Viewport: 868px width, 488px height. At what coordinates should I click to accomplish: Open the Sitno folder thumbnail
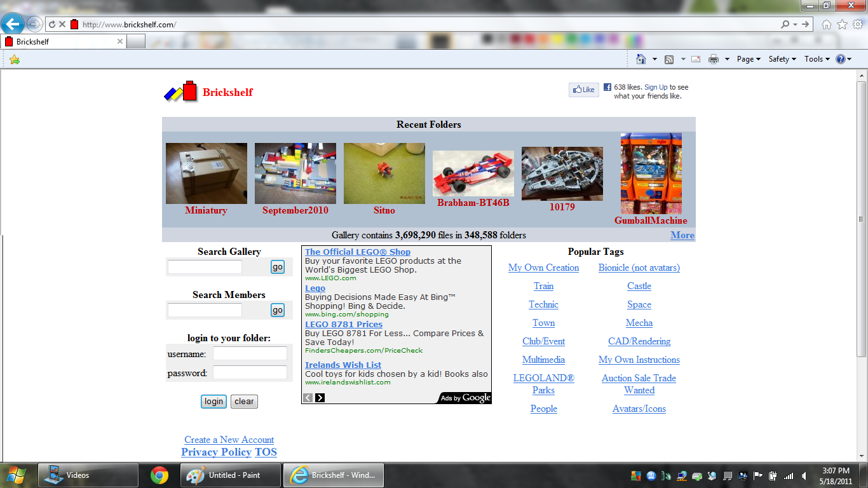pos(384,173)
